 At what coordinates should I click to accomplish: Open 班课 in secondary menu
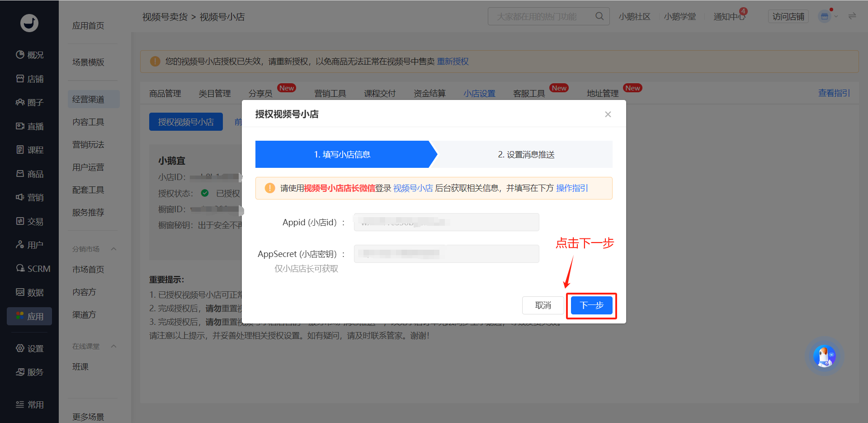pos(80,366)
